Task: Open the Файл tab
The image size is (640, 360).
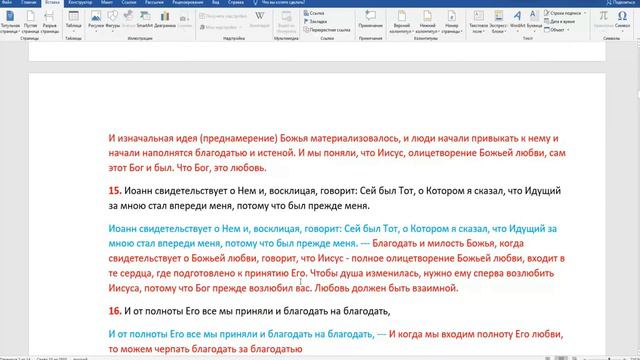Action: (x=7, y=2)
